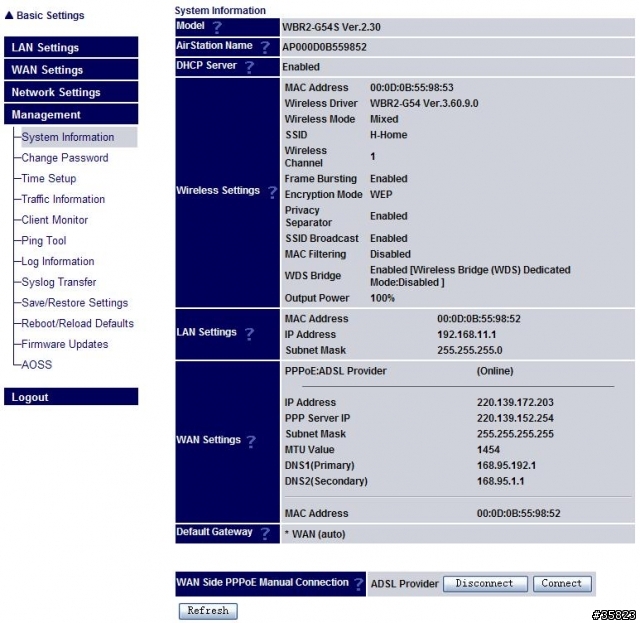640x623 pixels.
Task: Click the Connect button for ADSL Provider
Action: (562, 584)
